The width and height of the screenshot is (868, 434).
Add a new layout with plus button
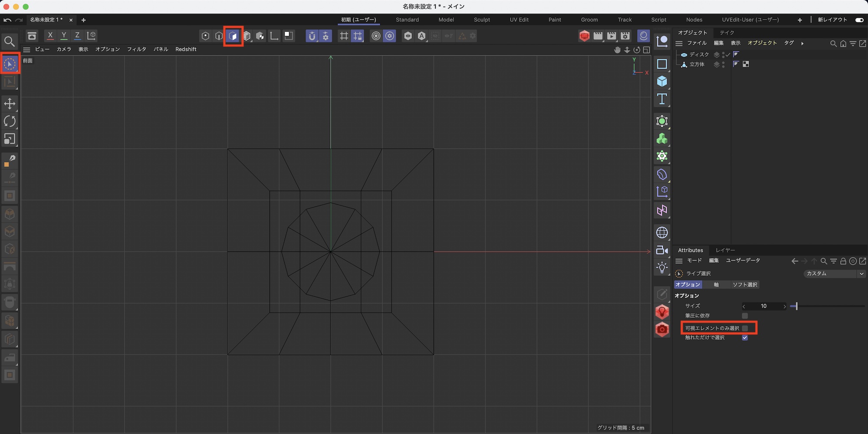click(x=799, y=20)
